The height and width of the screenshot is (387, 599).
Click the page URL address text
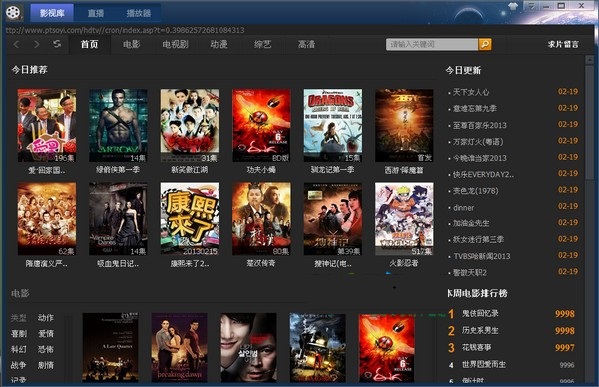[125, 30]
